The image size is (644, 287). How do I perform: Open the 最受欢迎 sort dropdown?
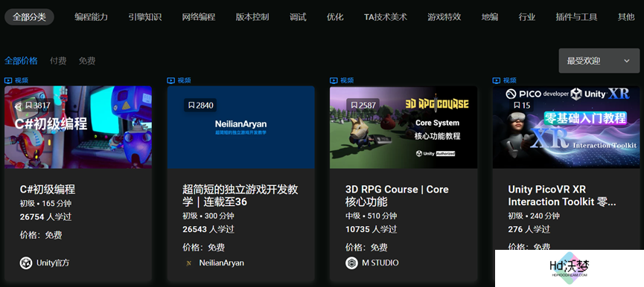click(599, 61)
